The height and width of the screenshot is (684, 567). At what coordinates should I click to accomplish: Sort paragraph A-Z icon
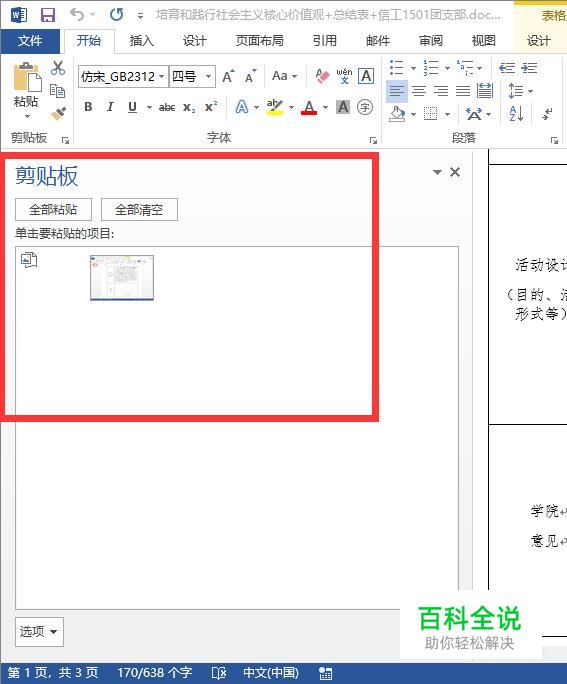[516, 114]
